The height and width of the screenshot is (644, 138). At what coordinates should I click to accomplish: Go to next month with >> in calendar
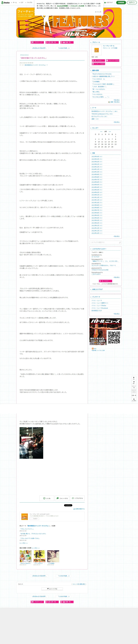[x=110, y=131]
